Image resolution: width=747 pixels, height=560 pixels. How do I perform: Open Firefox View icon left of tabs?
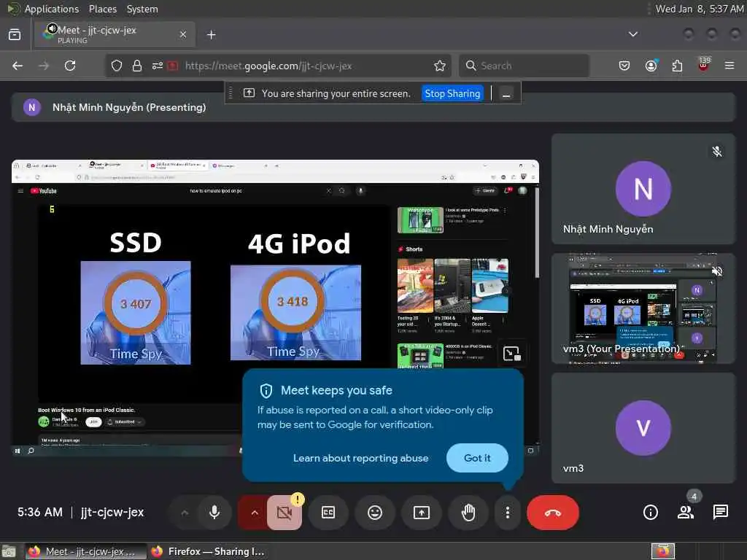click(15, 34)
